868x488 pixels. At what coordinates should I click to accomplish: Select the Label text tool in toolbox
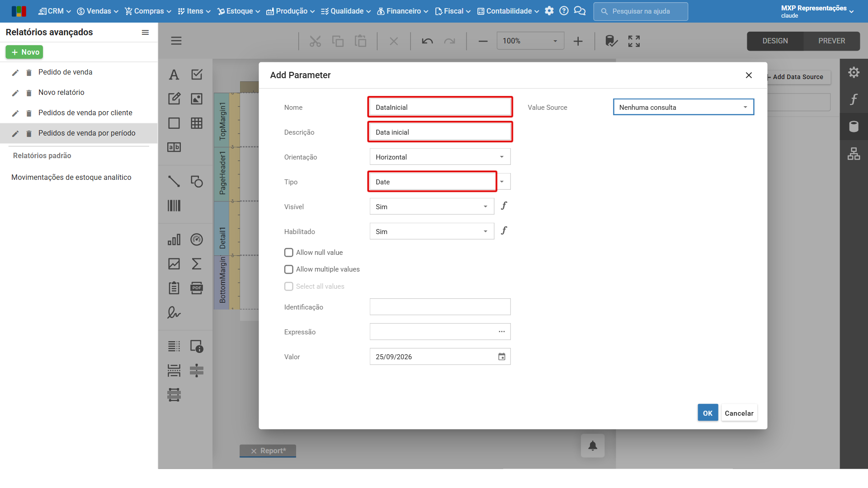coord(174,75)
